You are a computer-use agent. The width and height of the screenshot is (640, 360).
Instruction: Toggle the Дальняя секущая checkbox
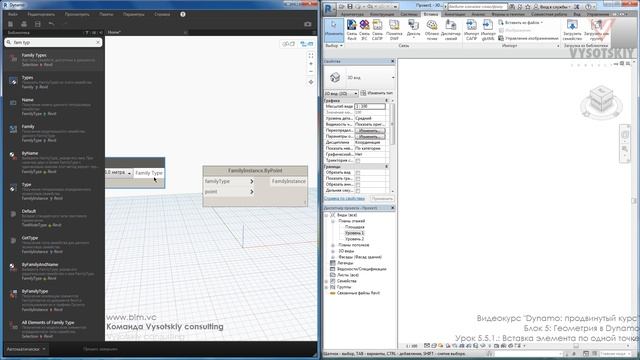click(358, 191)
